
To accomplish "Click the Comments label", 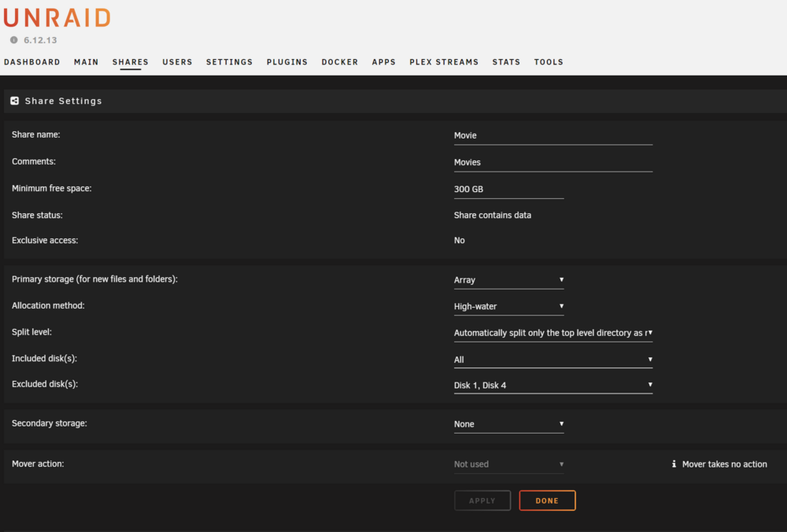I will click(x=34, y=161).
